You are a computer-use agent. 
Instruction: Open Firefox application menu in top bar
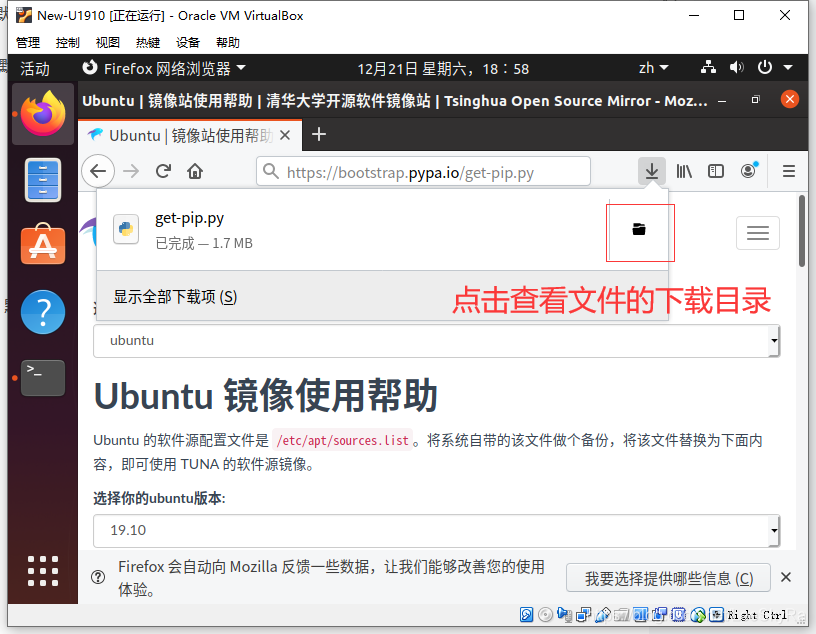click(163, 68)
